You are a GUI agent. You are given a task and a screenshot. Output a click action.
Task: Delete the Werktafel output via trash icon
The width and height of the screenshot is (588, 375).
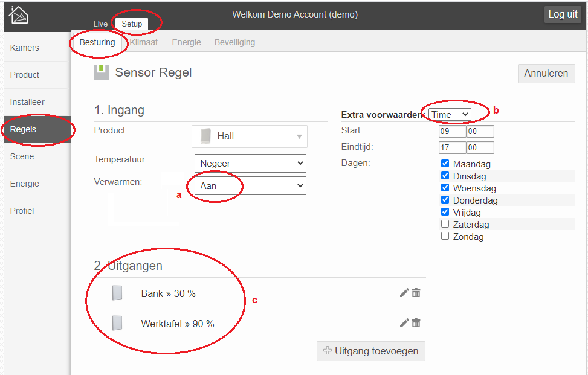[x=416, y=323]
